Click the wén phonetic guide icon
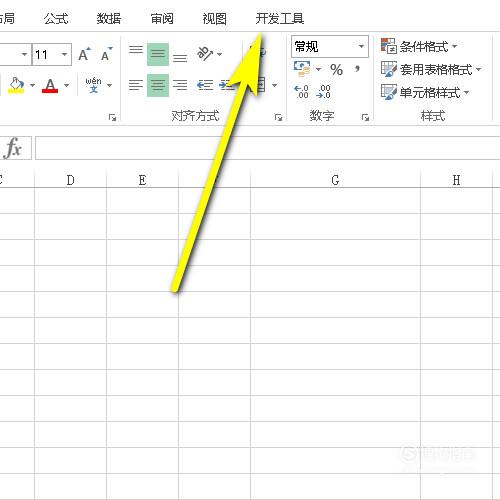 click(94, 85)
